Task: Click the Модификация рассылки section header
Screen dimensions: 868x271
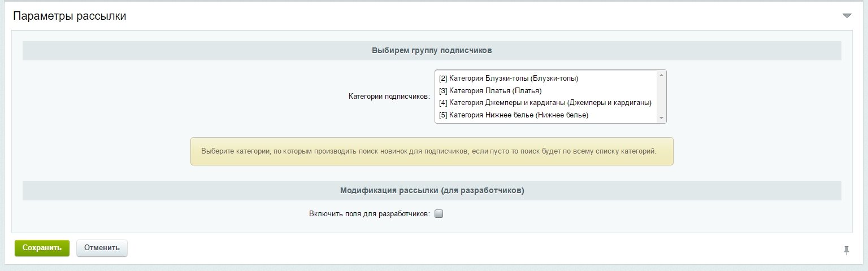Action: point(432,191)
